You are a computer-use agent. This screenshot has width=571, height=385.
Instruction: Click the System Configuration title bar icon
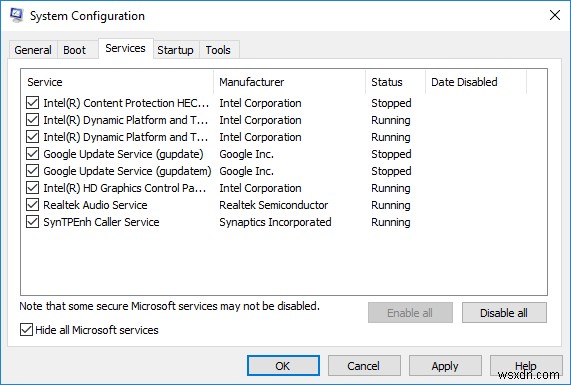click(x=16, y=15)
